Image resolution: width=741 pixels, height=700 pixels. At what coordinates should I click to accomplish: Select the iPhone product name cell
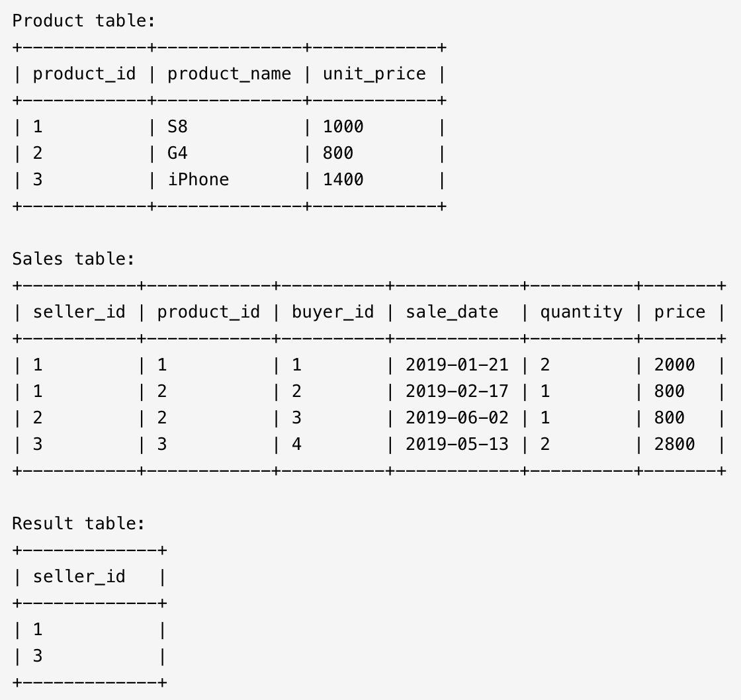[198, 180]
